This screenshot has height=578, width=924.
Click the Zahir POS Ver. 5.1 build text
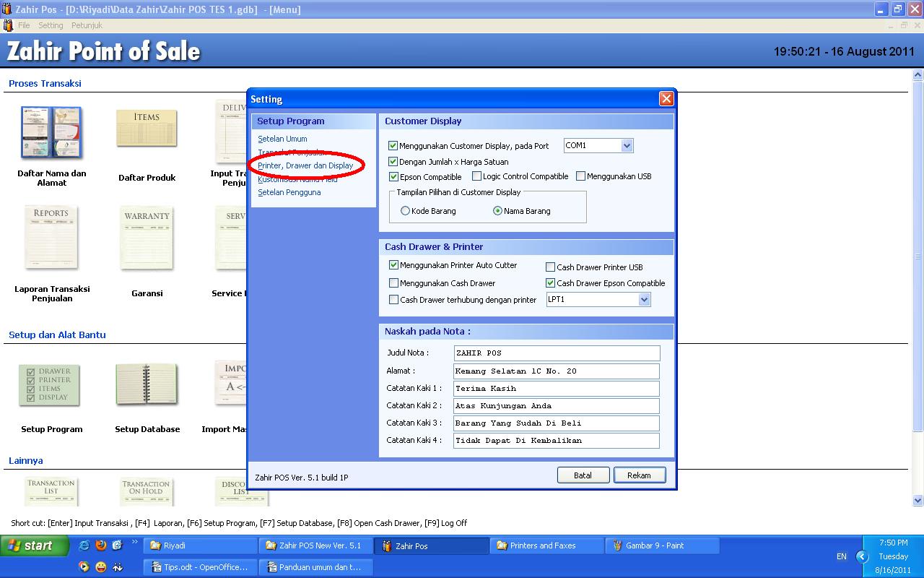click(302, 478)
